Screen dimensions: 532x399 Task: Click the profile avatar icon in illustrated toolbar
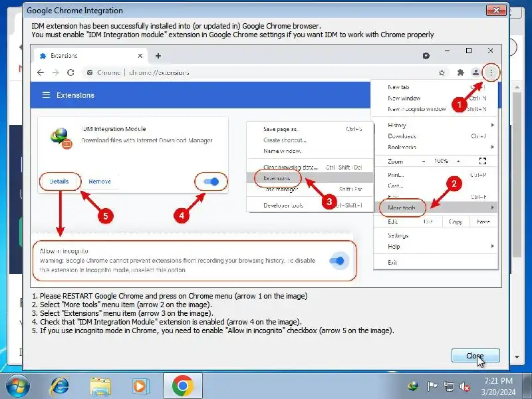[475, 72]
